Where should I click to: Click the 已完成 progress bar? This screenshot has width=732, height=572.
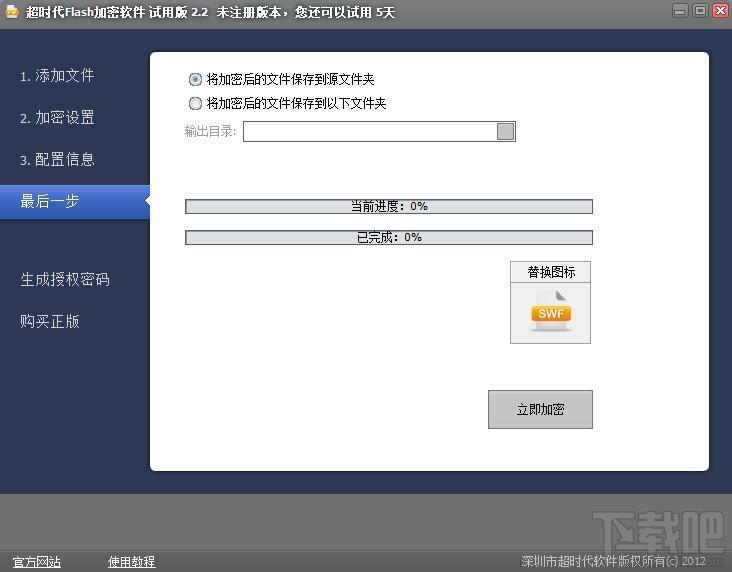tap(389, 237)
